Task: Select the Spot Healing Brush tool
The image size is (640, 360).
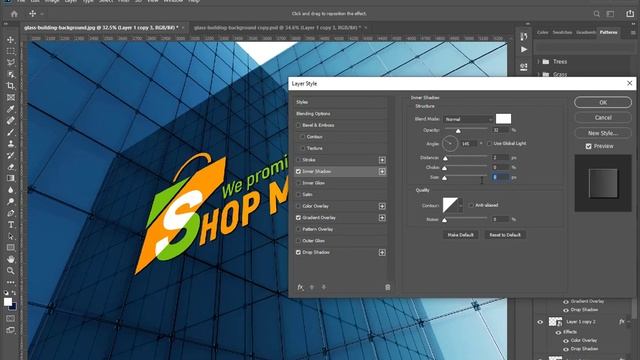Action: point(11,120)
